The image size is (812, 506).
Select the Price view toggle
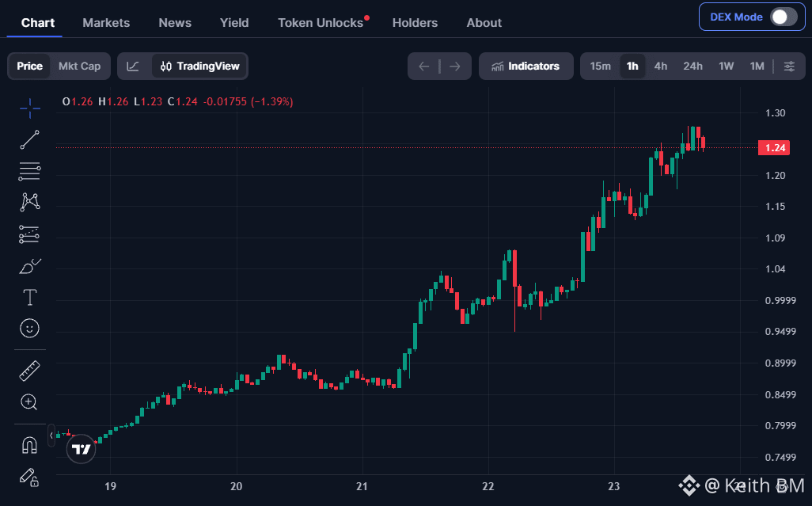point(29,67)
